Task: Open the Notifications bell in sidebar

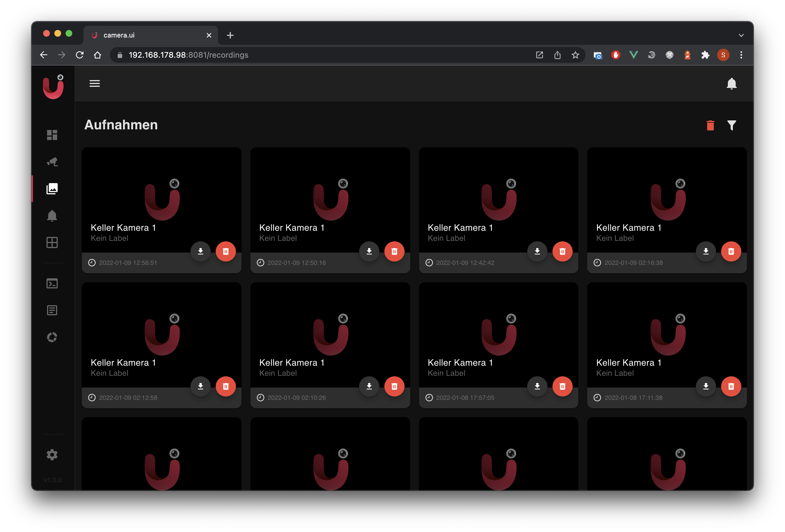Action: coord(52,216)
